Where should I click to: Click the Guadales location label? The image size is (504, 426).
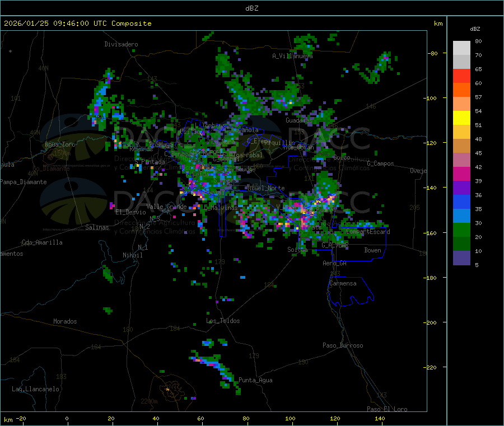pyautogui.click(x=299, y=120)
